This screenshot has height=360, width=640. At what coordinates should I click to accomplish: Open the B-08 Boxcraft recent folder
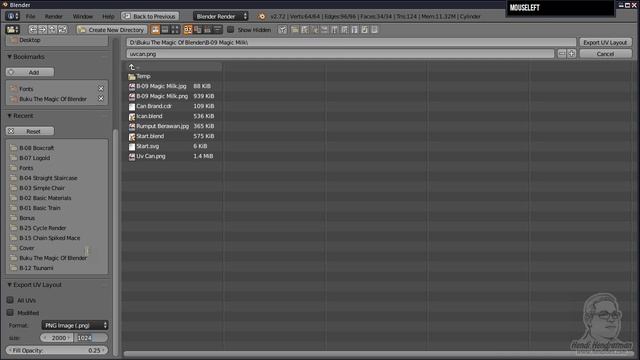[x=36, y=148]
